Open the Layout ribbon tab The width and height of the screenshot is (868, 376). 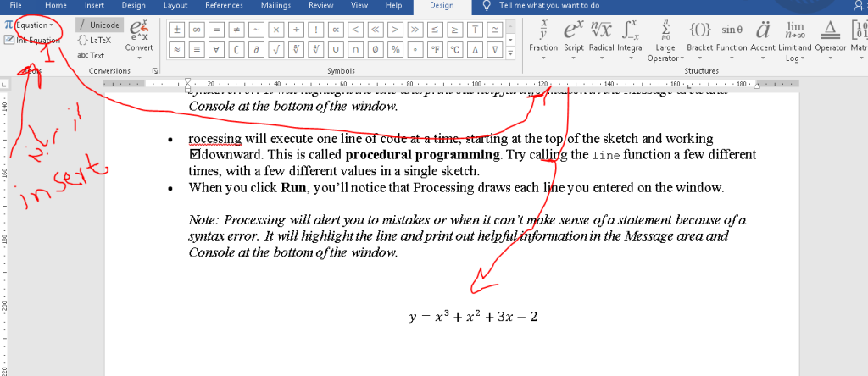click(x=175, y=6)
